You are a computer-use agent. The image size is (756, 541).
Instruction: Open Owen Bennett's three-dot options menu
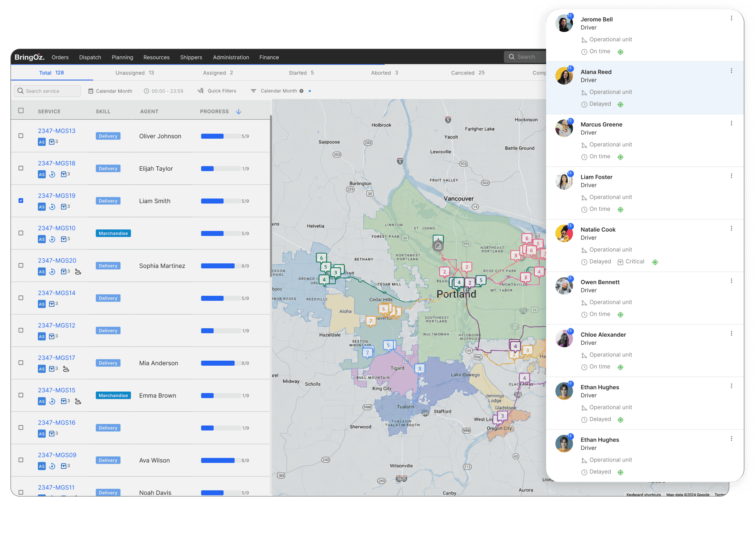pos(731,281)
